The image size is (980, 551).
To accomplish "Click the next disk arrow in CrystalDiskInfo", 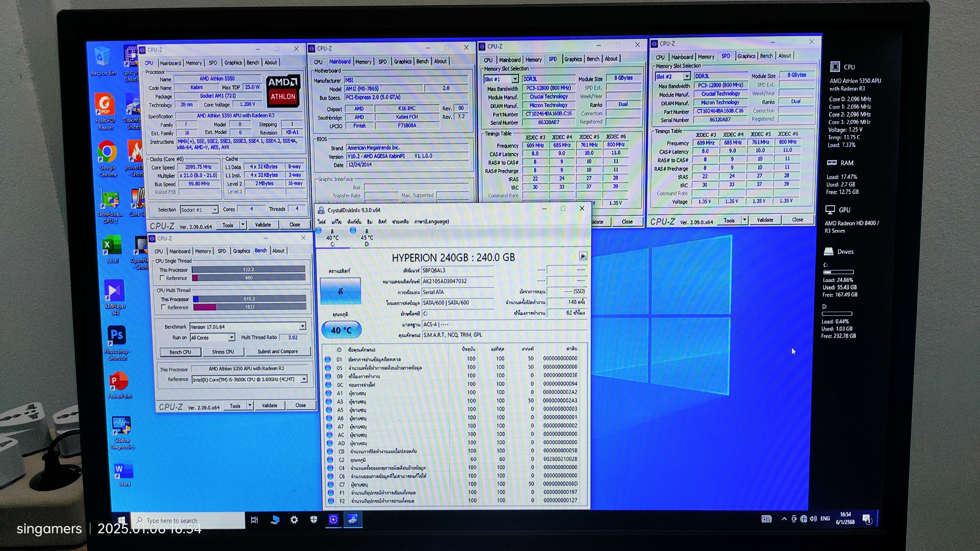I will [583, 256].
